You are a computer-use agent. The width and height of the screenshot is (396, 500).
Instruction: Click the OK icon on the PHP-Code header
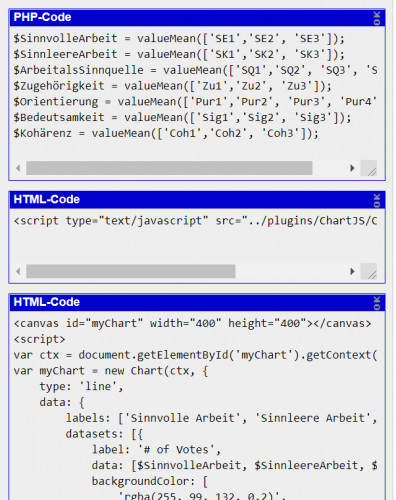coord(377,18)
